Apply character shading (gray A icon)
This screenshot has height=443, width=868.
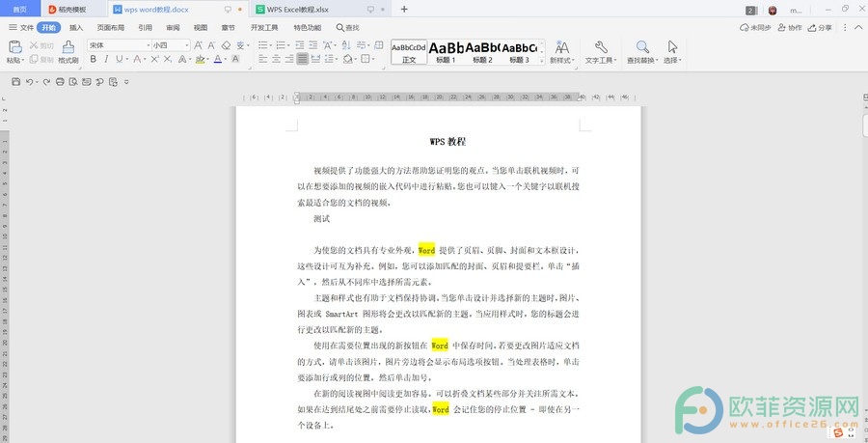[235, 59]
